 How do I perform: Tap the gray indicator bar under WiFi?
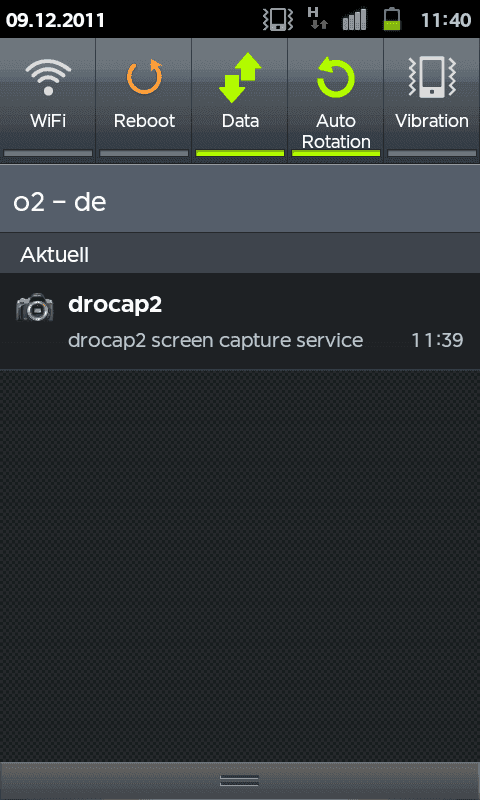point(48,153)
